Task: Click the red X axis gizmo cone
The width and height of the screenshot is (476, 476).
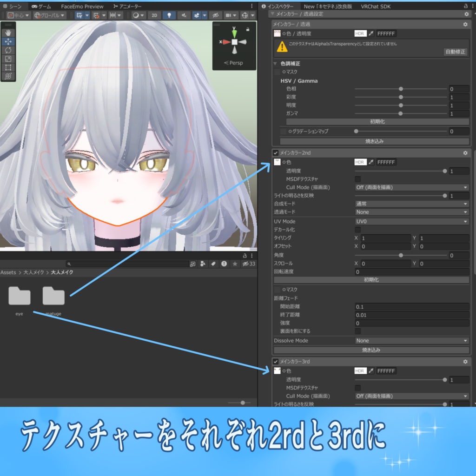Action: click(x=226, y=42)
